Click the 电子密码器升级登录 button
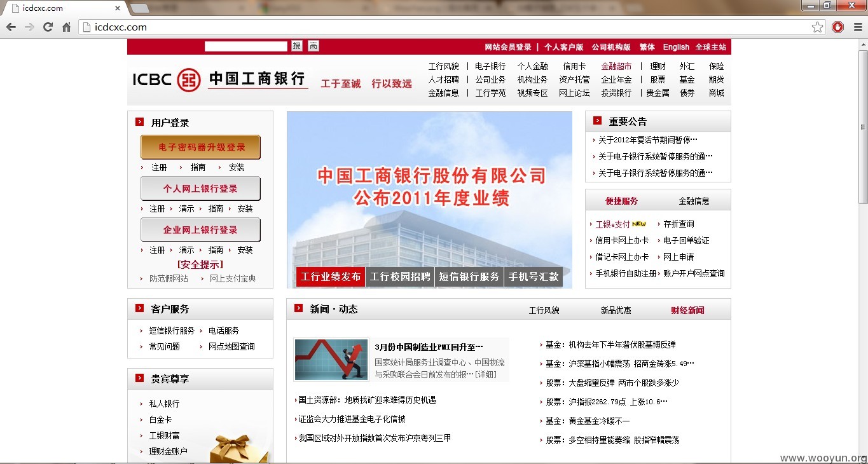 [x=201, y=147]
